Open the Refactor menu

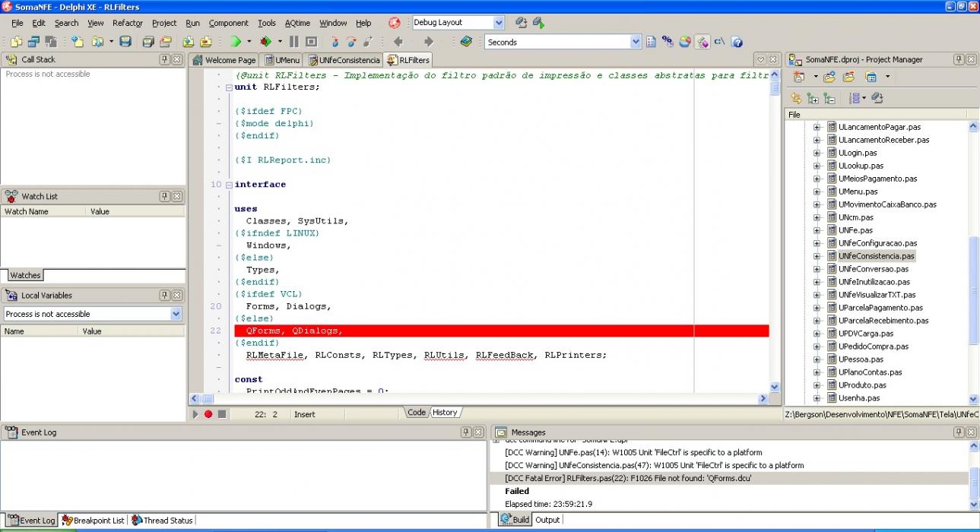pyautogui.click(x=128, y=23)
